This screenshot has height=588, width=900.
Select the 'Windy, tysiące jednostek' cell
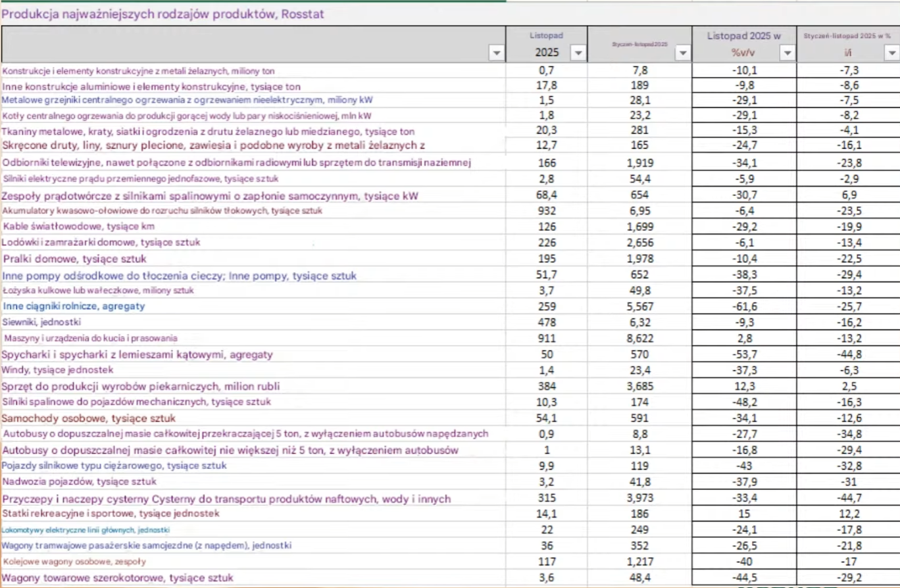(58, 370)
